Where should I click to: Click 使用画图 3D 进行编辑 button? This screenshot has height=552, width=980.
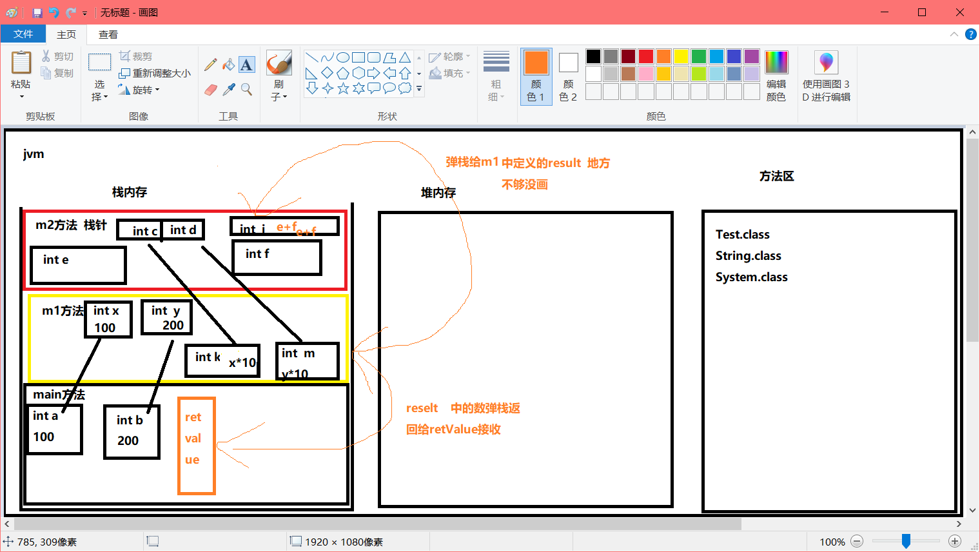click(x=827, y=77)
